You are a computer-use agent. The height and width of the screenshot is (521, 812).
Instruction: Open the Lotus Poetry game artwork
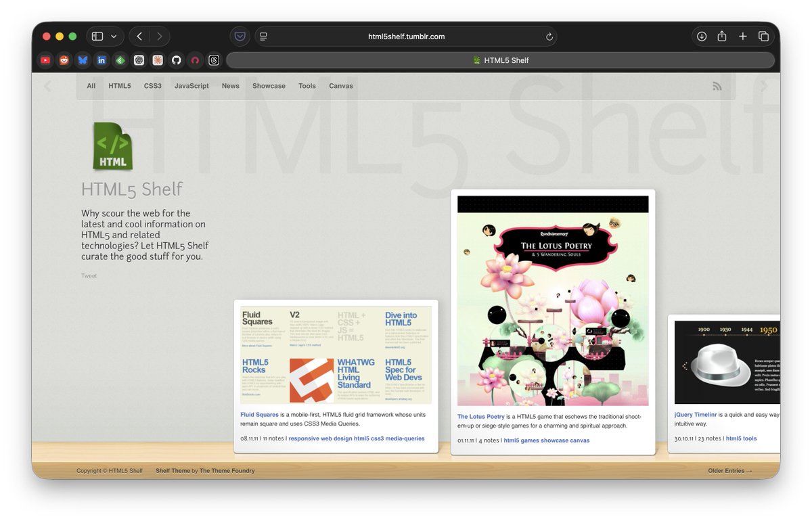click(553, 301)
